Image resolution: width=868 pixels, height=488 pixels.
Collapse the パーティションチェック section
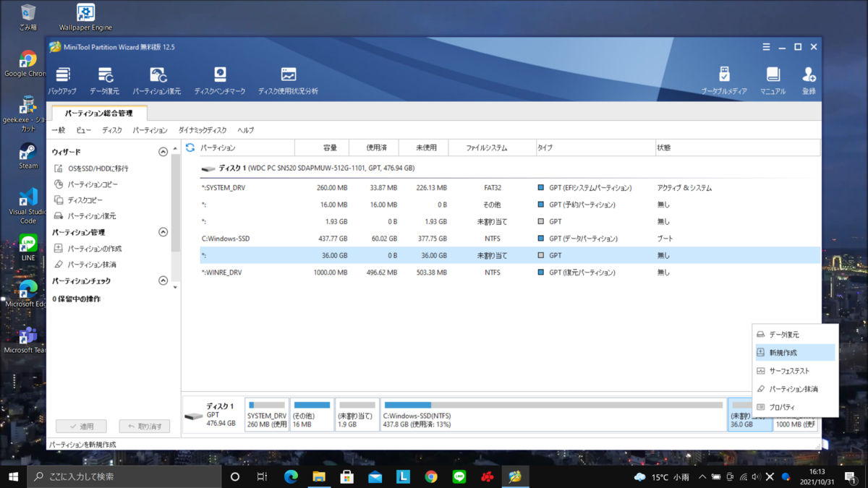pyautogui.click(x=163, y=281)
